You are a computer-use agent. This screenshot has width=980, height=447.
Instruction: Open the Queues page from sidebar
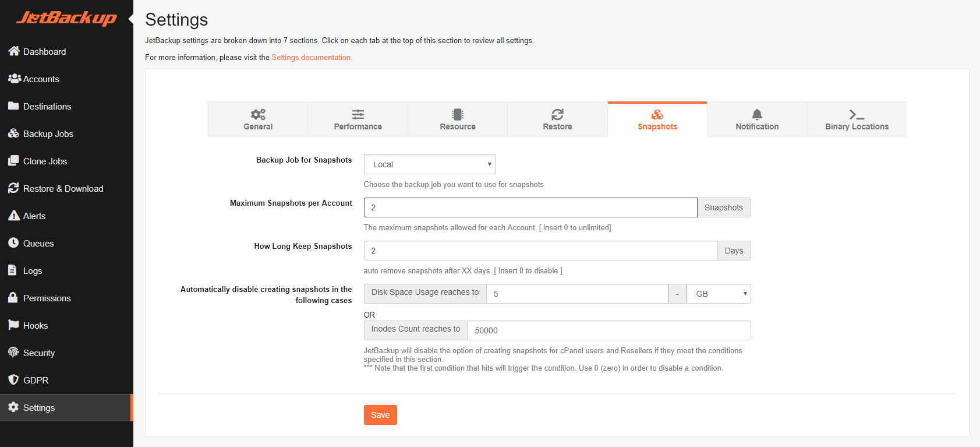pyautogui.click(x=66, y=243)
